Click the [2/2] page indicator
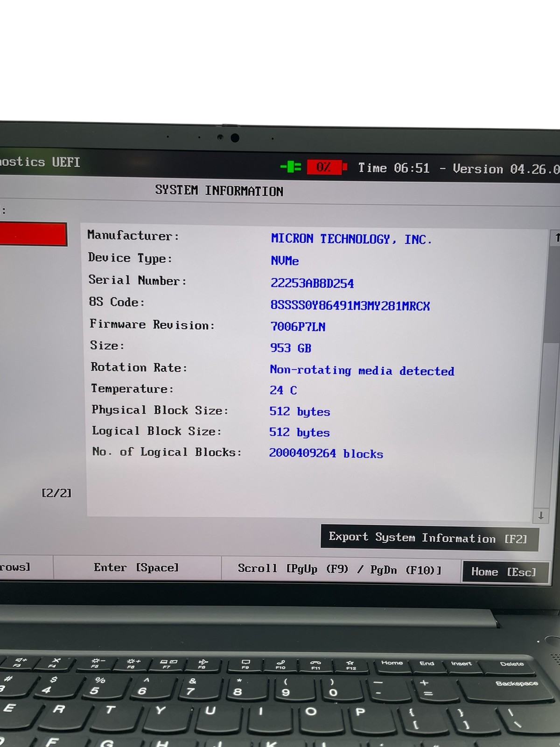This screenshot has width=560, height=747. coord(56,493)
